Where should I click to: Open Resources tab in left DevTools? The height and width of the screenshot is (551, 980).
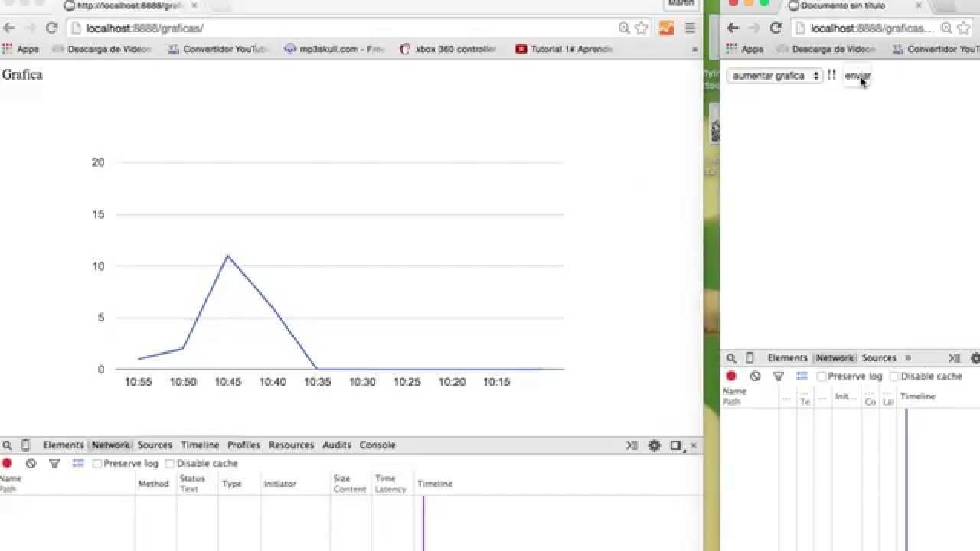[x=291, y=445]
